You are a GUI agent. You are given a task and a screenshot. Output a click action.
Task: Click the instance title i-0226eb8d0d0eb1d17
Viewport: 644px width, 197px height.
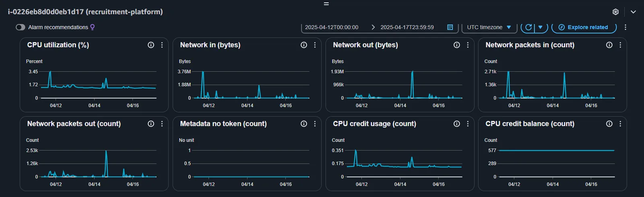[x=45, y=12]
